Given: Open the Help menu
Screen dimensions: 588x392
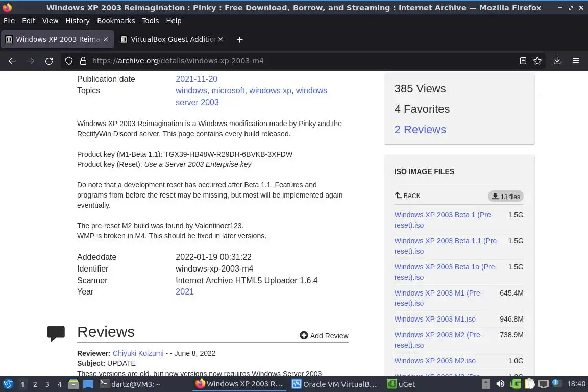Looking at the screenshot, I should pos(174,21).
